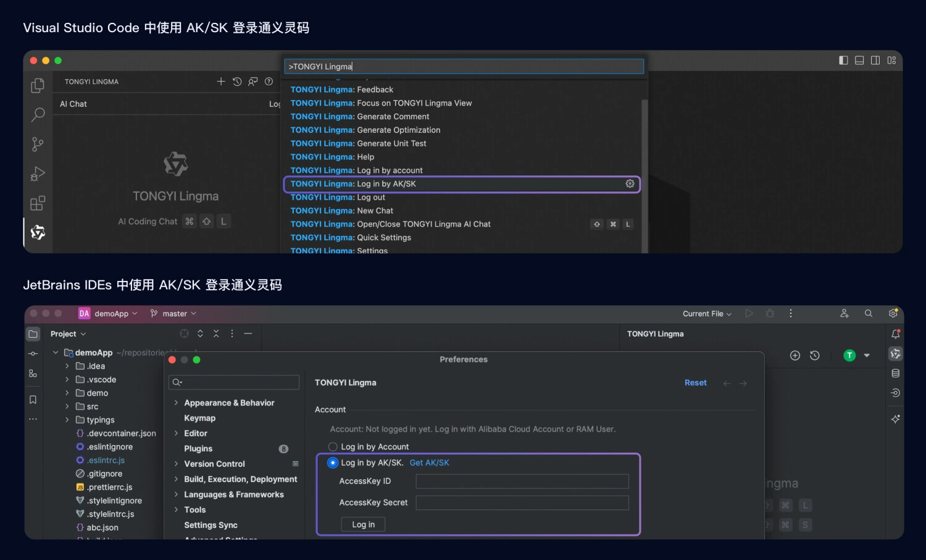The width and height of the screenshot is (926, 560).
Task: Expand the .idea folder
Action: pyautogui.click(x=67, y=366)
